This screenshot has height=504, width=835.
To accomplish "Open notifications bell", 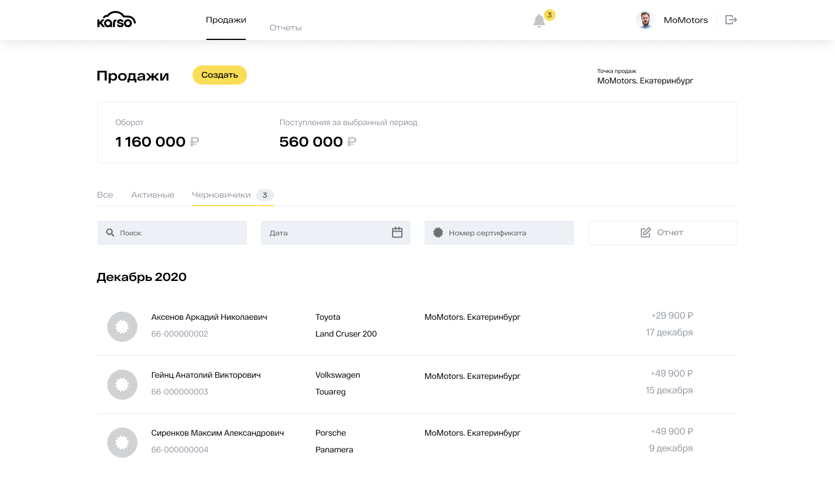I will click(539, 21).
